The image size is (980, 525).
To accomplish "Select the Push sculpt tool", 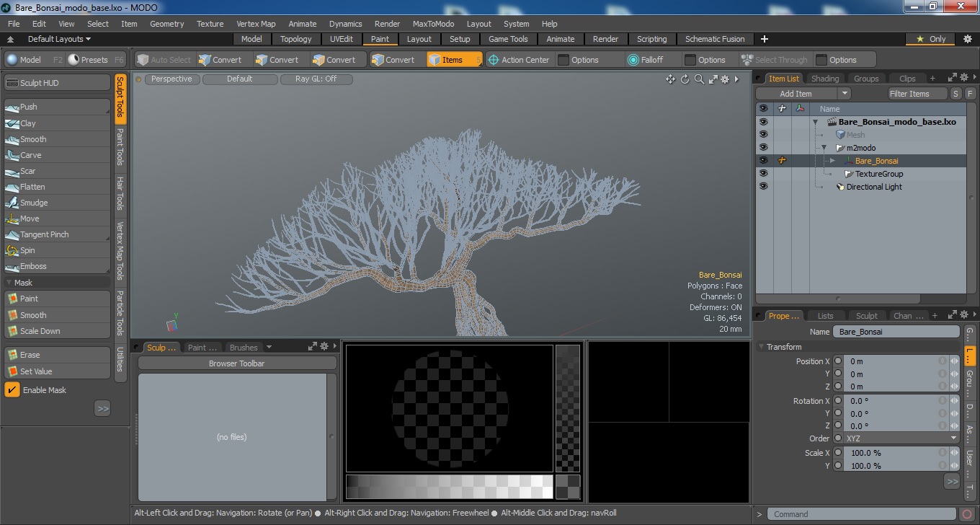I will pos(57,107).
